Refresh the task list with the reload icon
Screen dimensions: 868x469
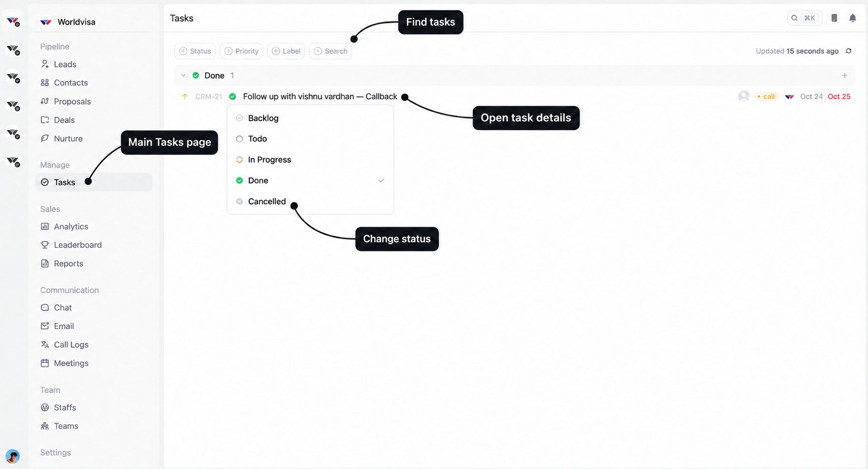(849, 51)
